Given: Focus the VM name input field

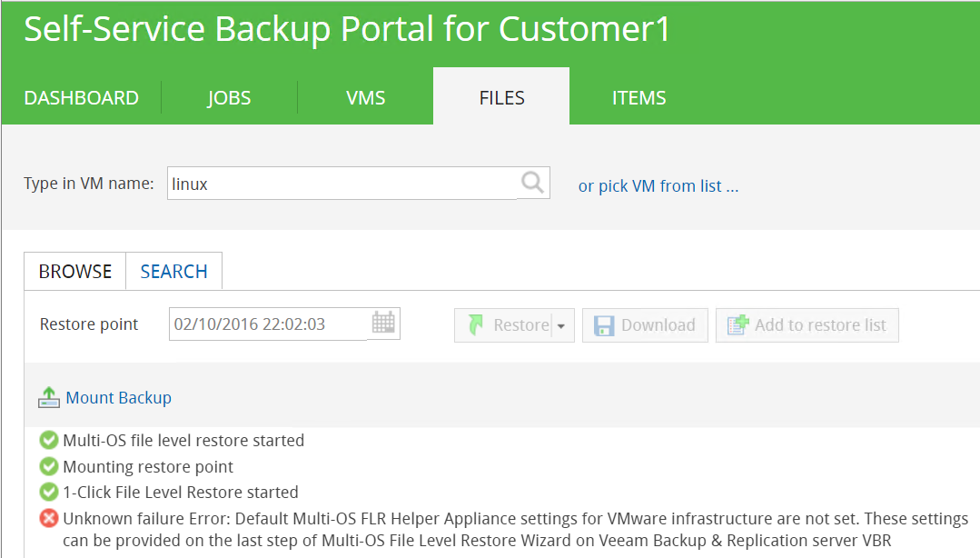Looking at the screenshot, I should coord(343,184).
